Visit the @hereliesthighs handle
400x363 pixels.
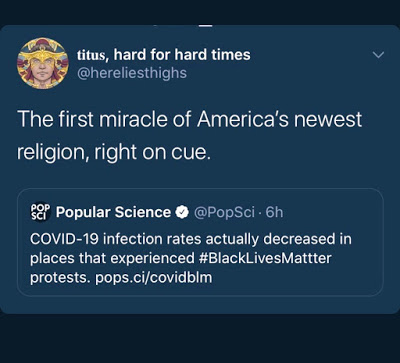click(x=132, y=73)
